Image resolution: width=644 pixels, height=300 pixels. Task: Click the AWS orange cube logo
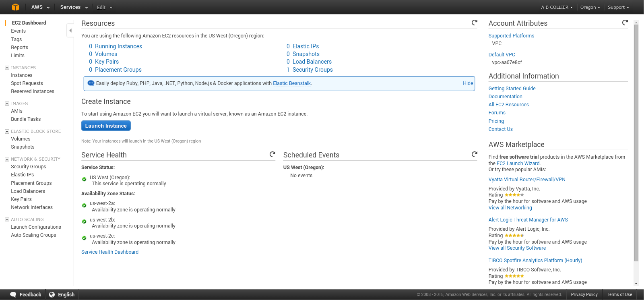click(x=15, y=7)
